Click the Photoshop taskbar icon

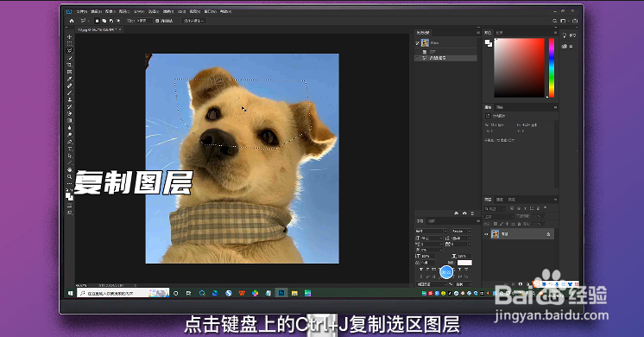[281, 293]
